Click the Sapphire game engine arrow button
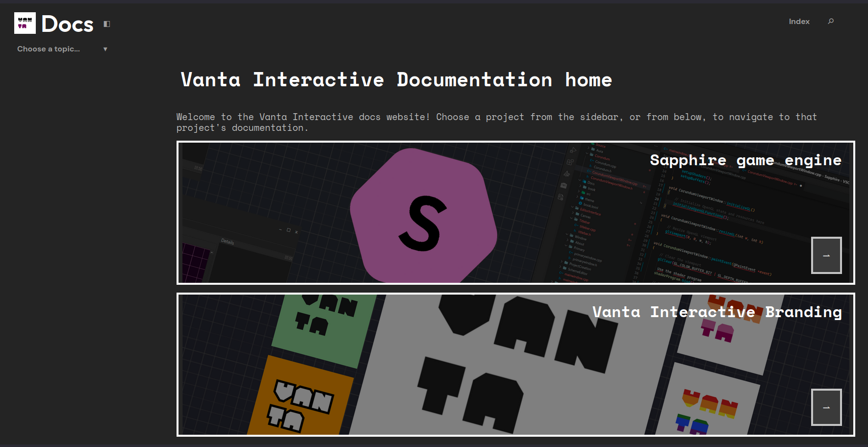 [826, 255]
